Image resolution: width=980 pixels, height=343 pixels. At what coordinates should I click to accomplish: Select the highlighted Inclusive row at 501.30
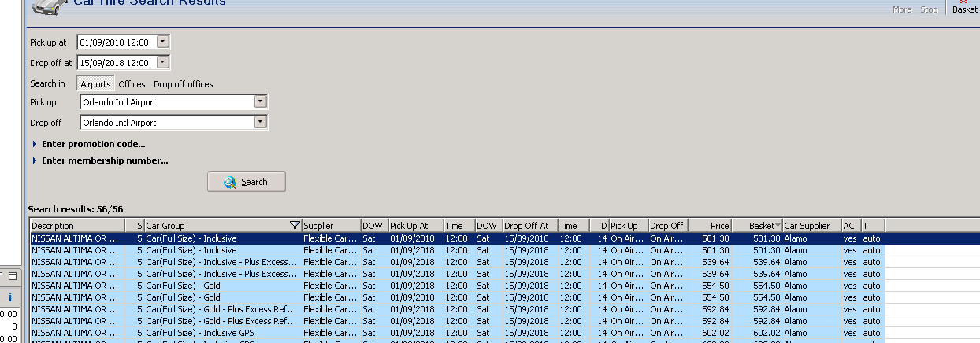coord(504,238)
